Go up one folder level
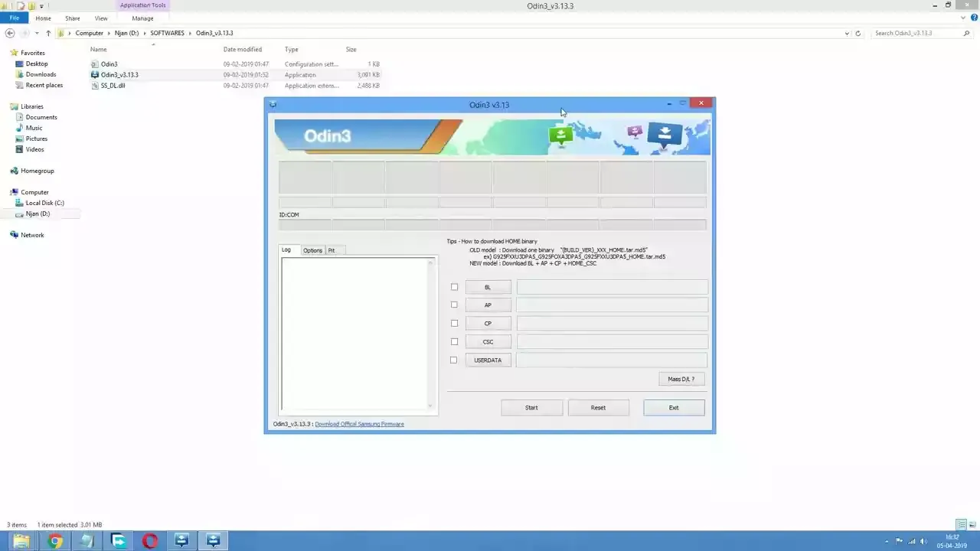This screenshot has width=980, height=551. (x=48, y=33)
